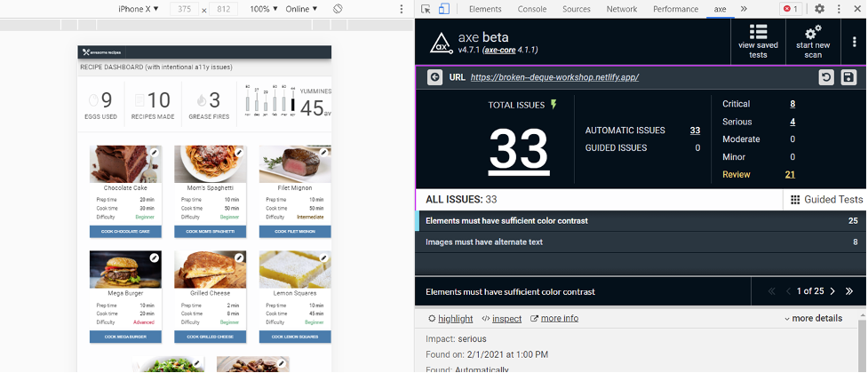
Task: Edit Filet Mignon pencil icon
Action: point(324,152)
